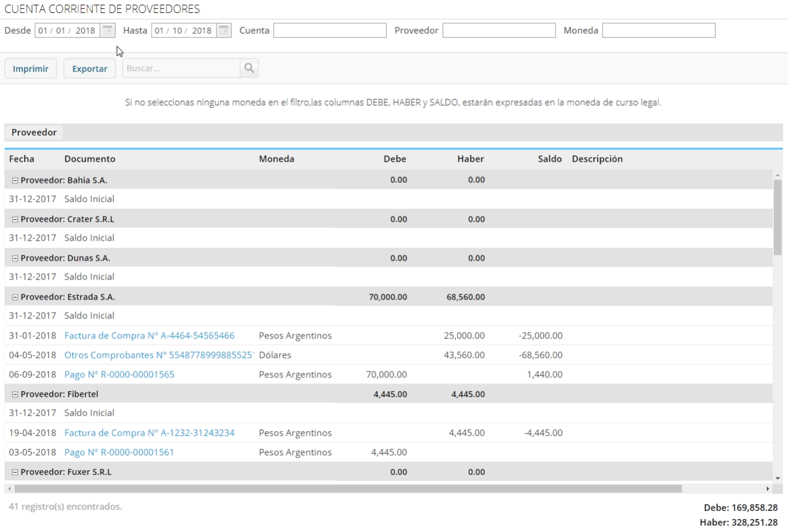Focus the Moneda filter field
The image size is (788, 532).
659,31
